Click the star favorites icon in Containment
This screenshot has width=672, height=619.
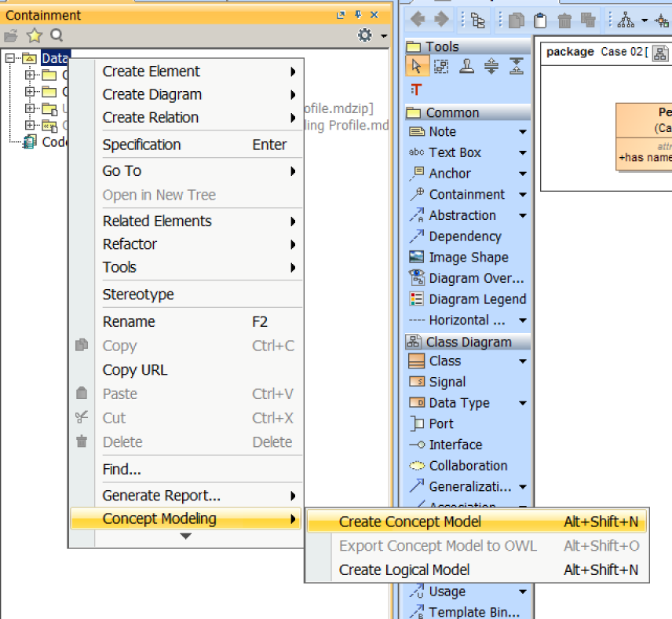34,35
